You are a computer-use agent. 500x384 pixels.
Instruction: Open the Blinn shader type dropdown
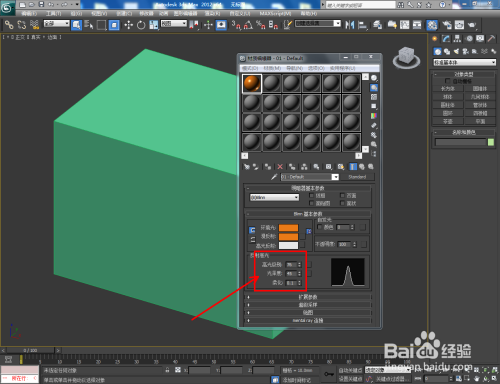[x=274, y=197]
